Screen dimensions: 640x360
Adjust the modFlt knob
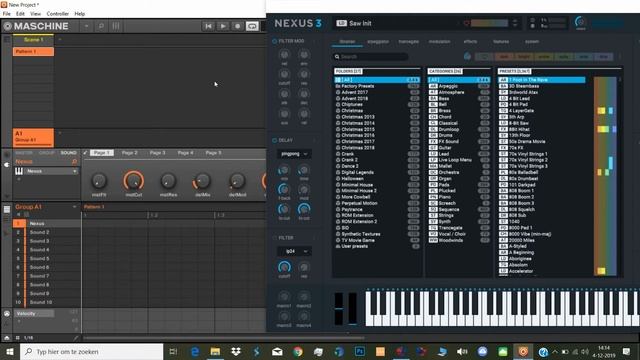(99, 181)
